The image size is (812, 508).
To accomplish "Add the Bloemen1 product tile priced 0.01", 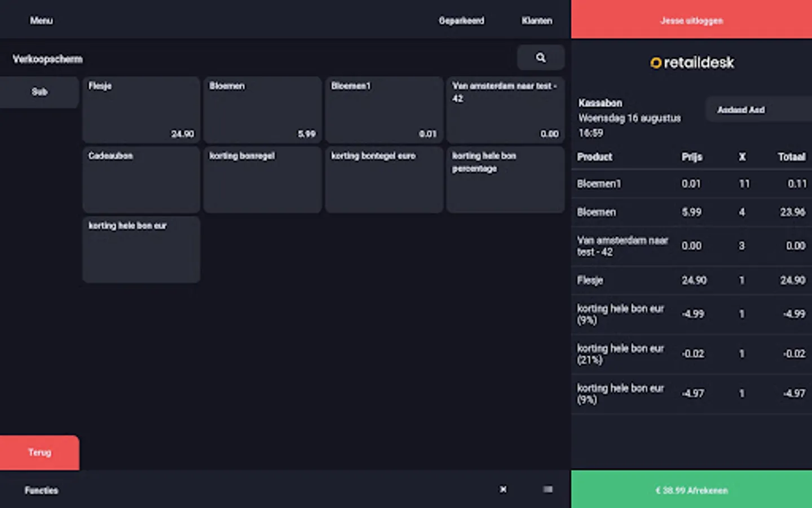I will coord(384,110).
